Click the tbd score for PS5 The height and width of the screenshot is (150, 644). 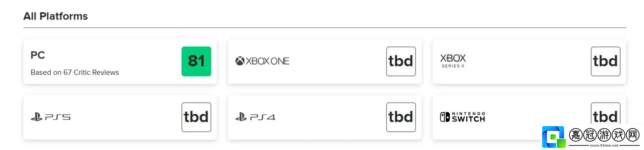196,117
